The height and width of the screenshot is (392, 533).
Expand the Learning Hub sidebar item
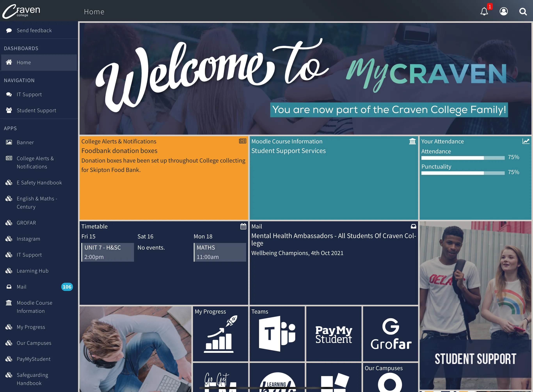(32, 271)
